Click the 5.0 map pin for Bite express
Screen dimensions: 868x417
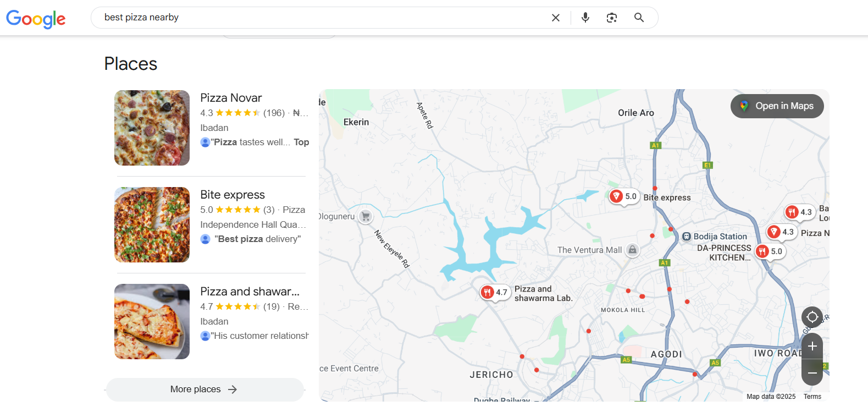tap(623, 196)
